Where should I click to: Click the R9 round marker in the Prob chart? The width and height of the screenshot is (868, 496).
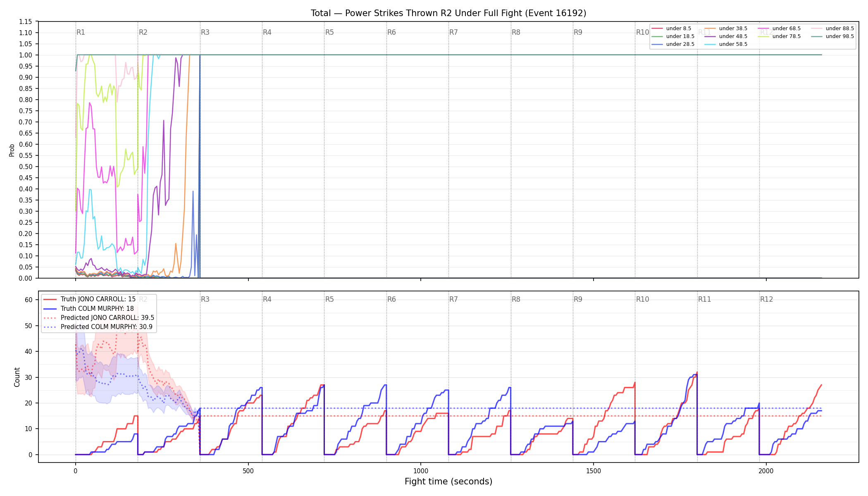(x=578, y=32)
